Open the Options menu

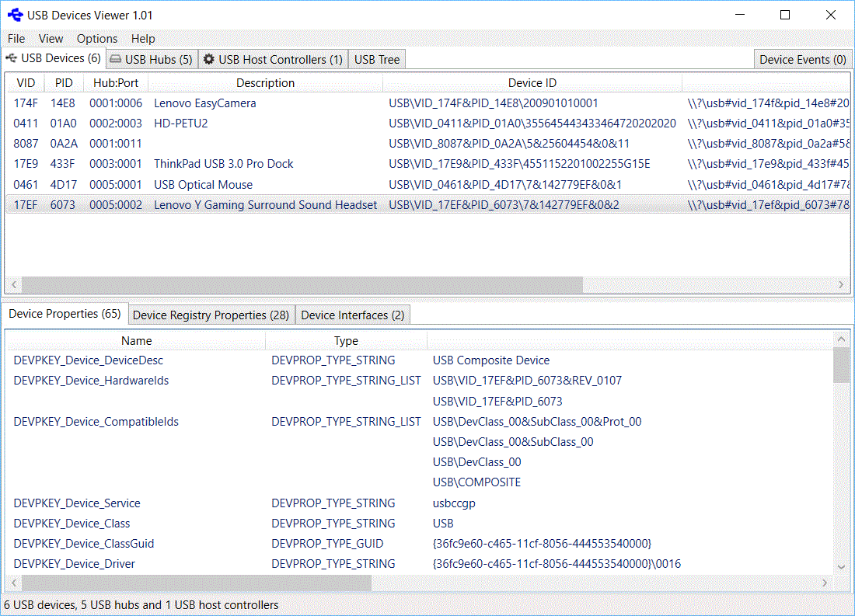pos(96,38)
